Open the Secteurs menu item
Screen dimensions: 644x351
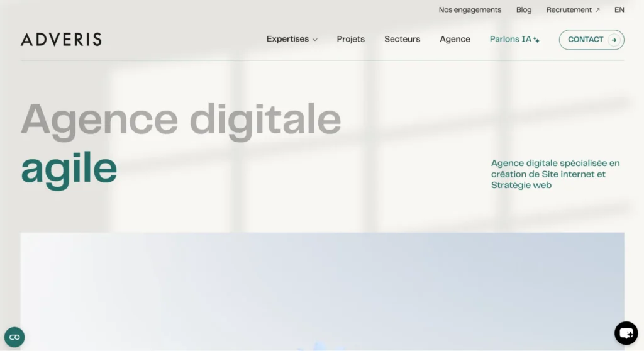[x=402, y=39]
